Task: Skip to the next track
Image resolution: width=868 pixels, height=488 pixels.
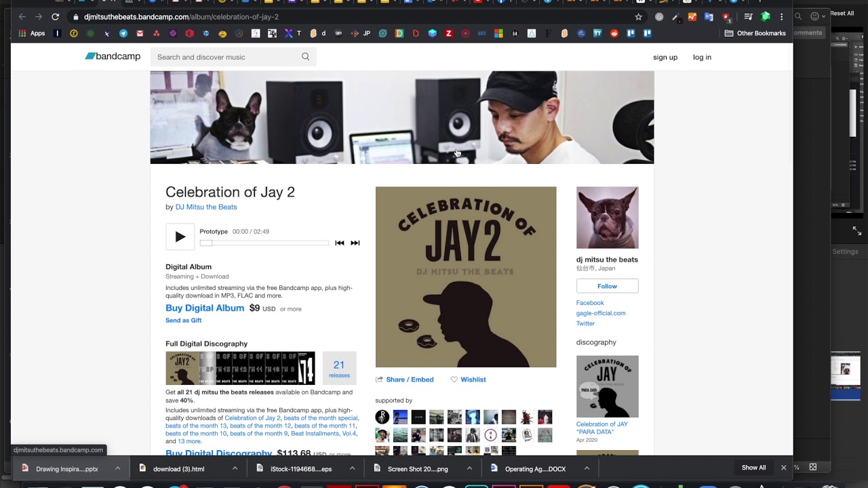Action: pos(355,243)
